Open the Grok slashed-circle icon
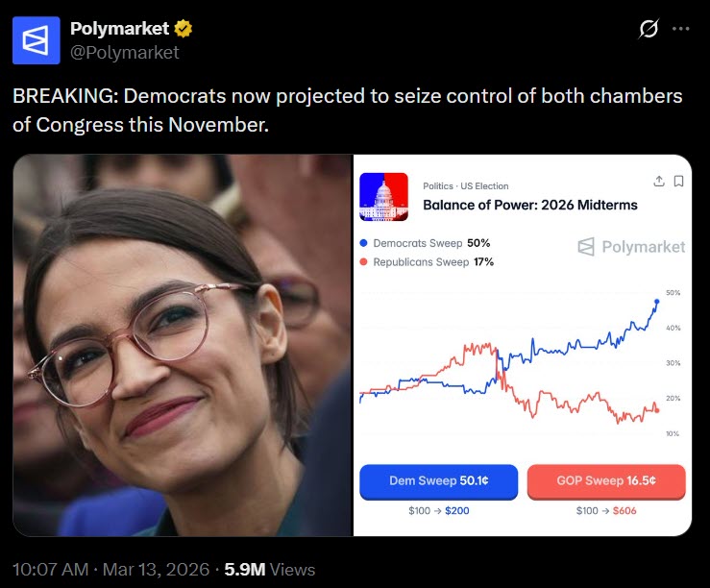The image size is (710, 588). (649, 30)
